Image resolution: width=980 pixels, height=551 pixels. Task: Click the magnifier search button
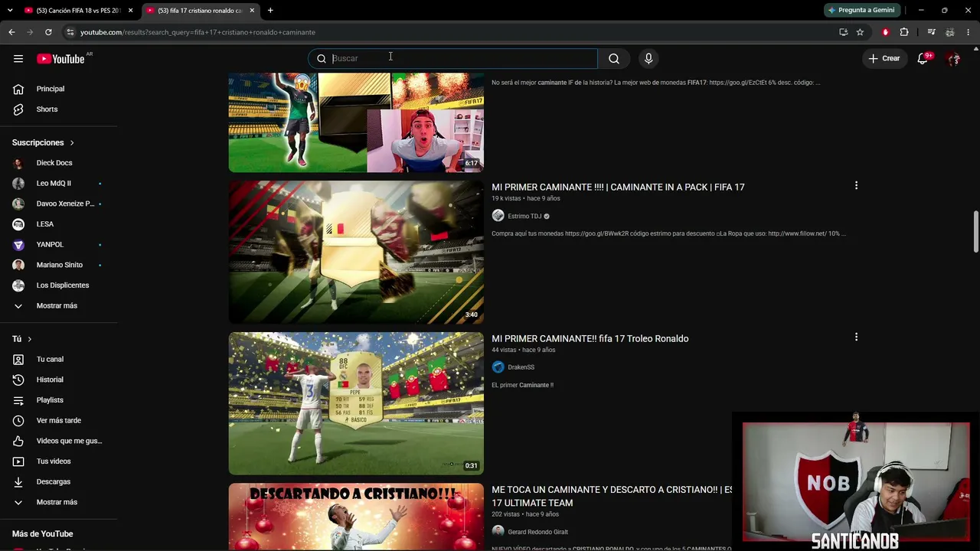(614, 58)
